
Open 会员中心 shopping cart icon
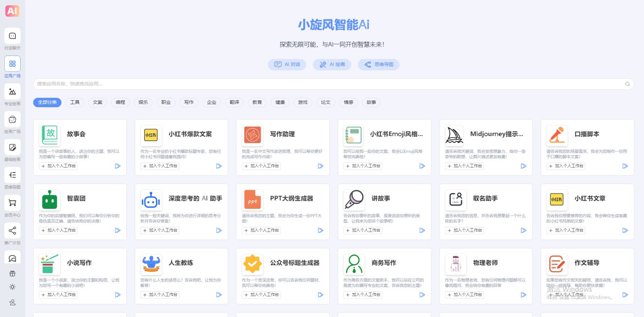(x=12, y=203)
